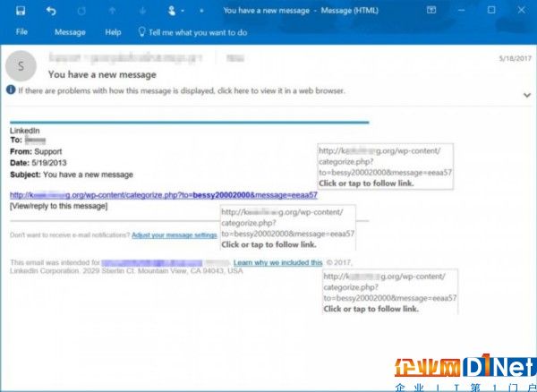The image size is (537, 392).
Task: Click the Date: 5/19/2013 line
Action: (38, 163)
